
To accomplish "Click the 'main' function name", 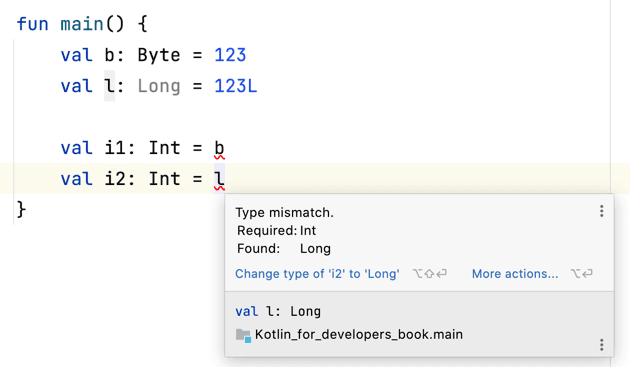I will point(82,24).
